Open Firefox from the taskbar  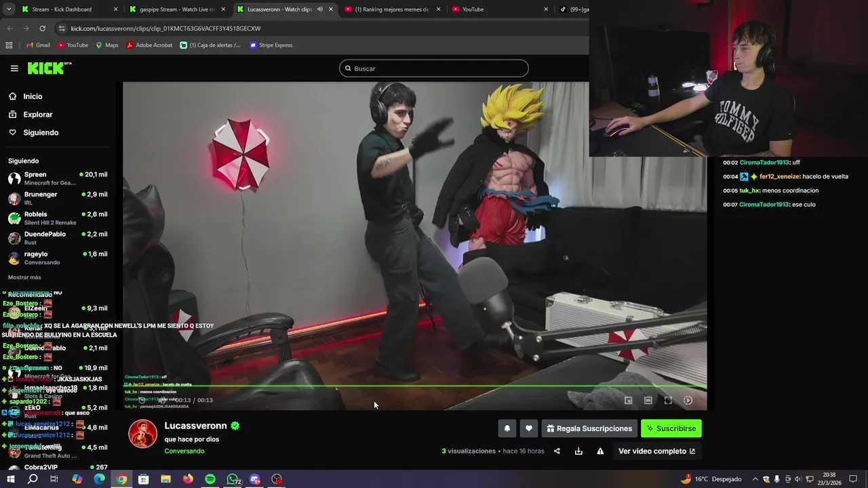click(188, 479)
